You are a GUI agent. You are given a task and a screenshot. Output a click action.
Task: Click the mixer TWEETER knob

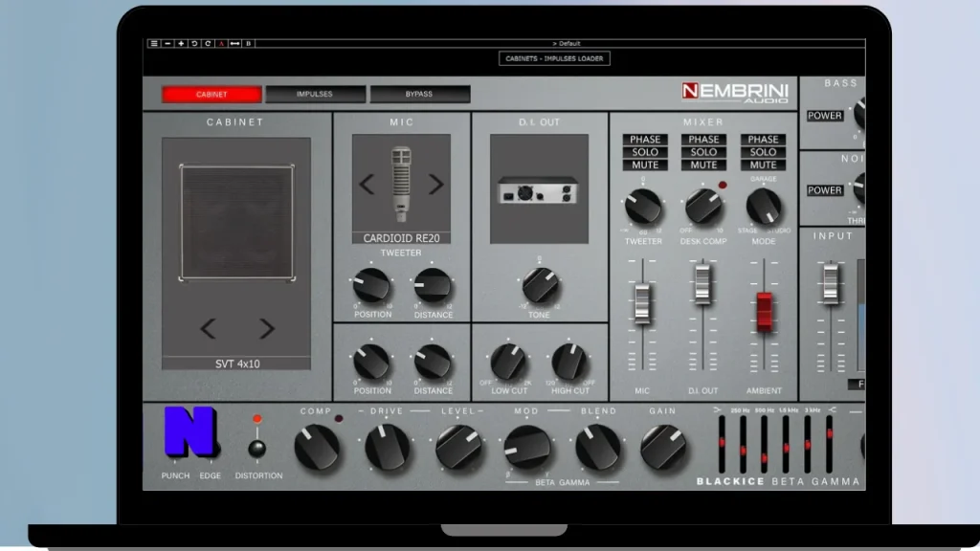point(643,207)
